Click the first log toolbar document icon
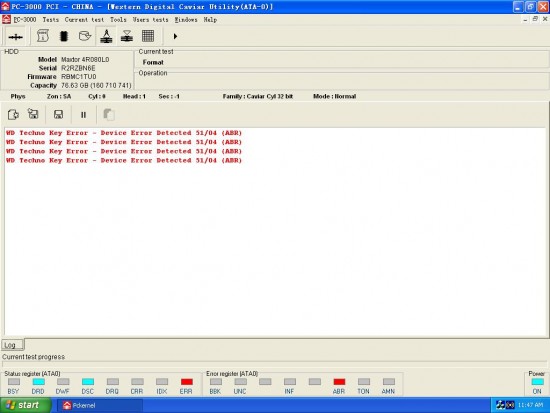The image size is (550, 413). pos(13,114)
